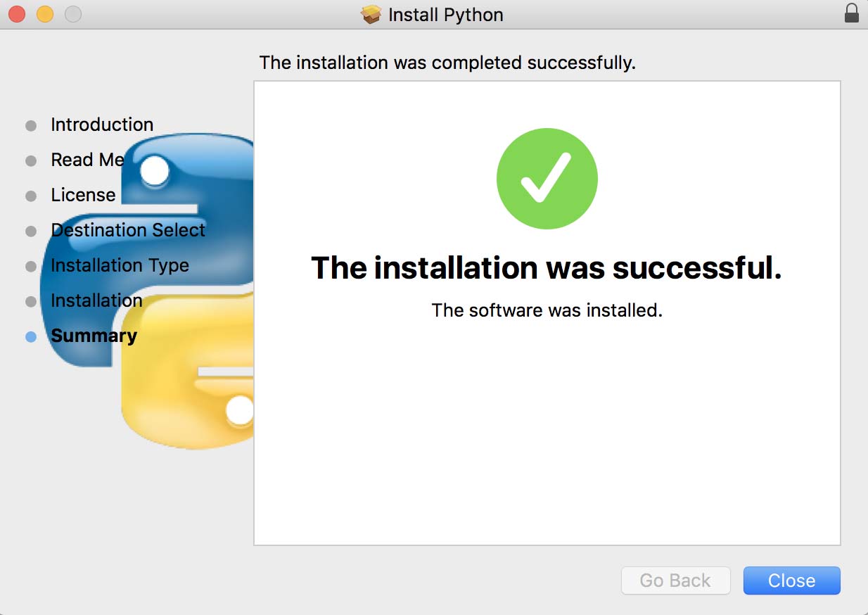
Task: Click the gray bullet beside Introduction
Action: tap(31, 126)
